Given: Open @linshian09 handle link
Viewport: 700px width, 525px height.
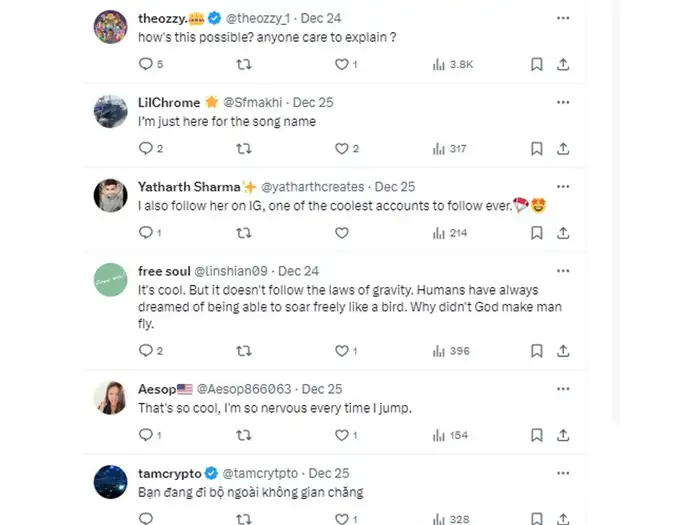Looking at the screenshot, I should point(231,271).
